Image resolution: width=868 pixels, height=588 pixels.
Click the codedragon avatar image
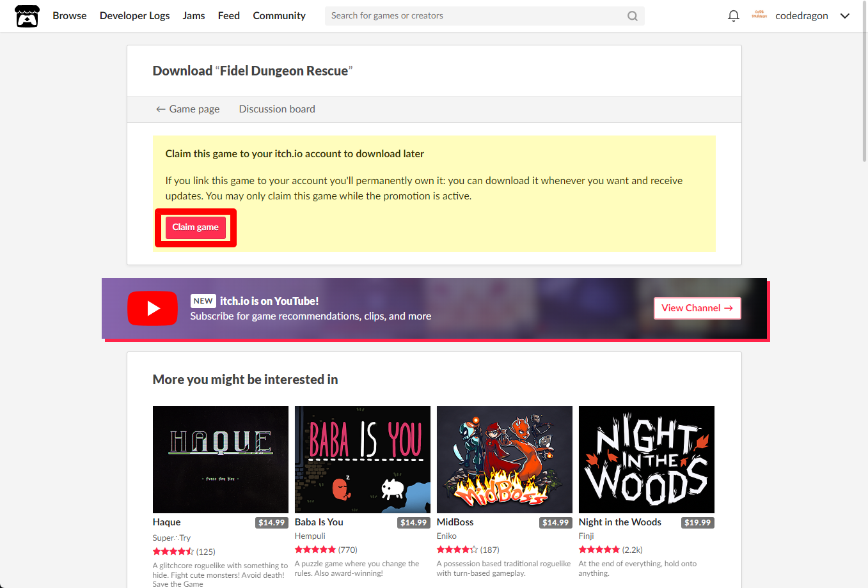pos(759,15)
